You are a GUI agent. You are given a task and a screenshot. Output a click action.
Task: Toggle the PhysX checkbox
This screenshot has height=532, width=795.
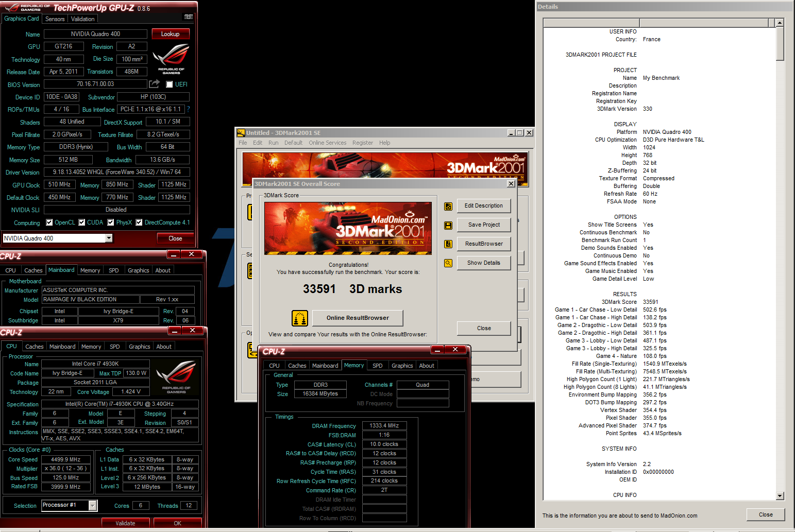point(110,222)
